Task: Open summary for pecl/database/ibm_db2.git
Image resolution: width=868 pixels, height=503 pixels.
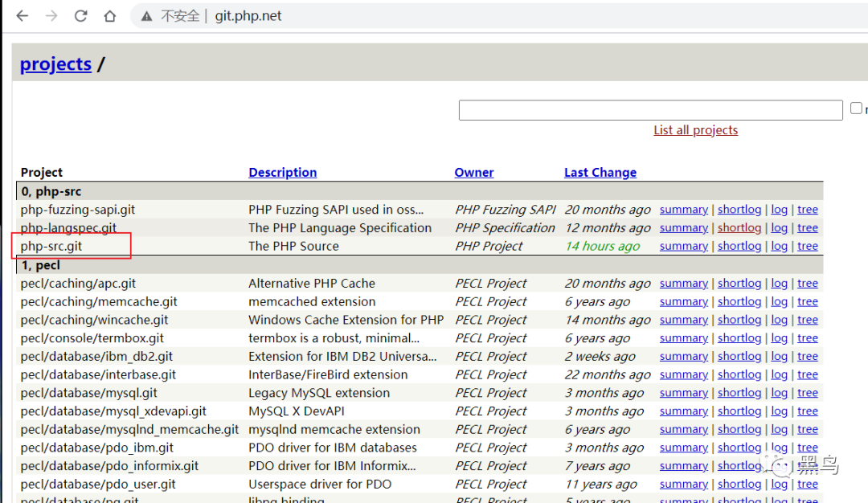Action: tap(684, 357)
